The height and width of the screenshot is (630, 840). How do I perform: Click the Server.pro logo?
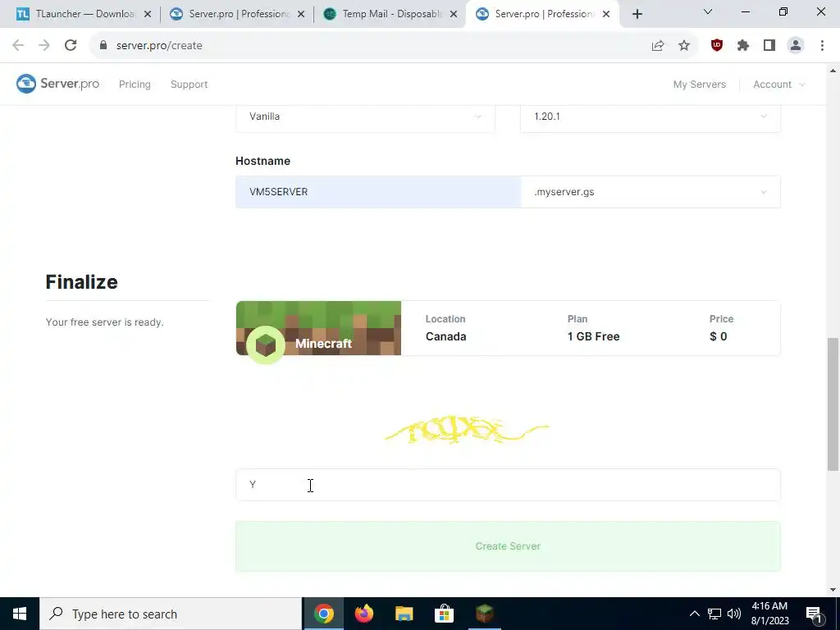(58, 84)
